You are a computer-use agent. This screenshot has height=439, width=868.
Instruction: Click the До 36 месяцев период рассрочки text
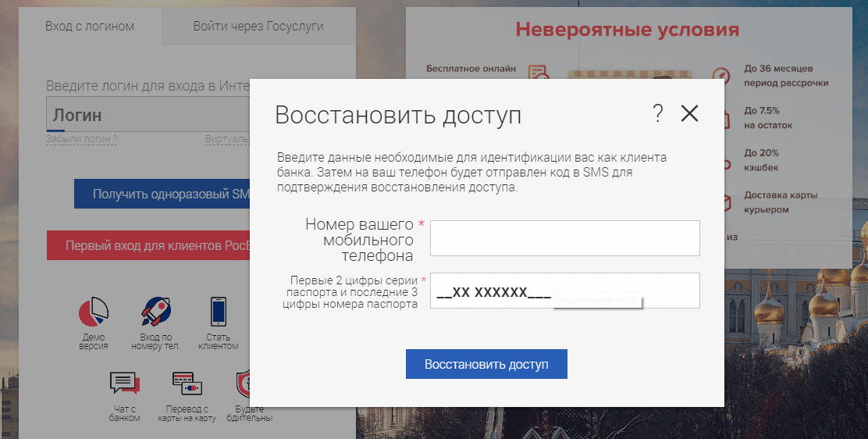tap(786, 76)
